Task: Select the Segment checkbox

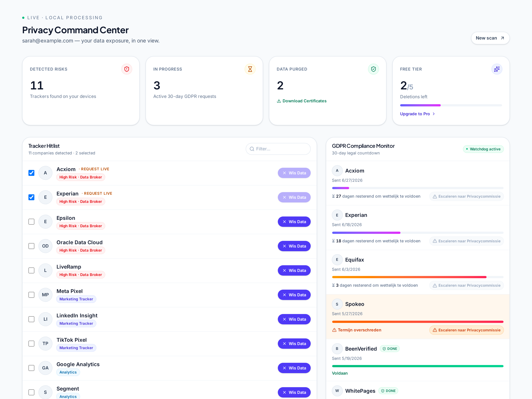Action: point(32,392)
